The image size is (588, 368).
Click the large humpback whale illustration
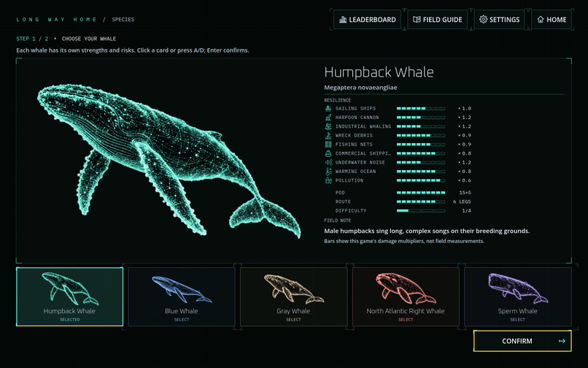click(x=169, y=161)
